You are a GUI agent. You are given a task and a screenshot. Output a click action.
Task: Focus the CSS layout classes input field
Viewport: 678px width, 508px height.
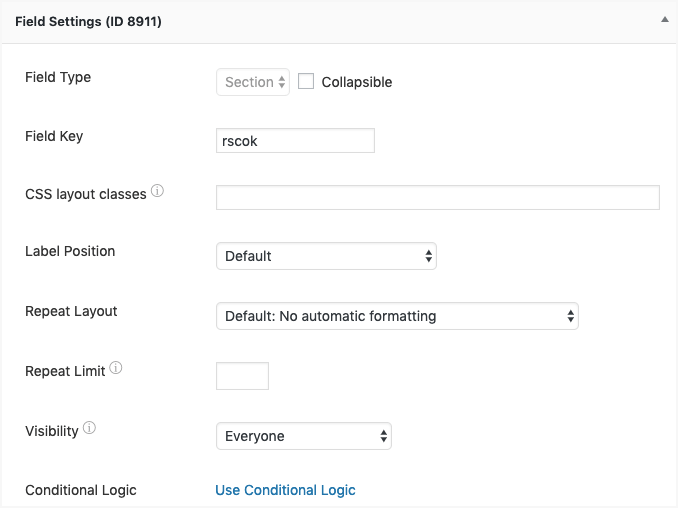pyautogui.click(x=437, y=197)
